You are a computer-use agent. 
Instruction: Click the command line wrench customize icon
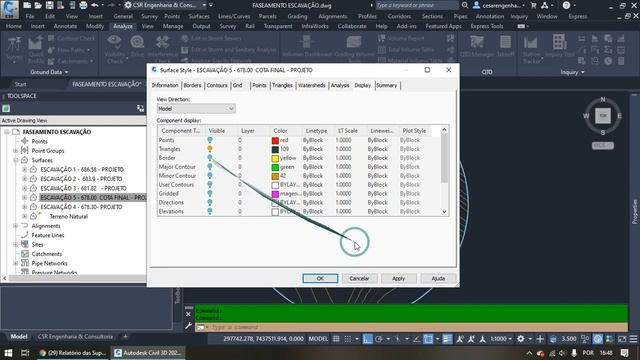tap(188, 326)
